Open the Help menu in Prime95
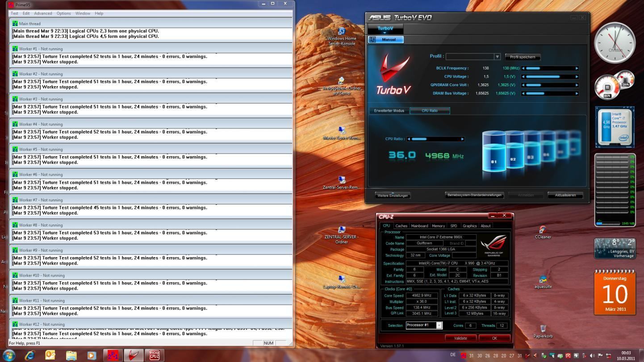This screenshot has height=362, width=644. click(99, 13)
